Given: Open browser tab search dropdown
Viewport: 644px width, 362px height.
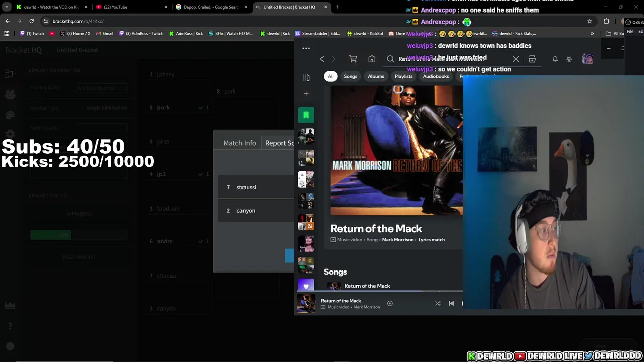Looking at the screenshot, I should (7, 7).
